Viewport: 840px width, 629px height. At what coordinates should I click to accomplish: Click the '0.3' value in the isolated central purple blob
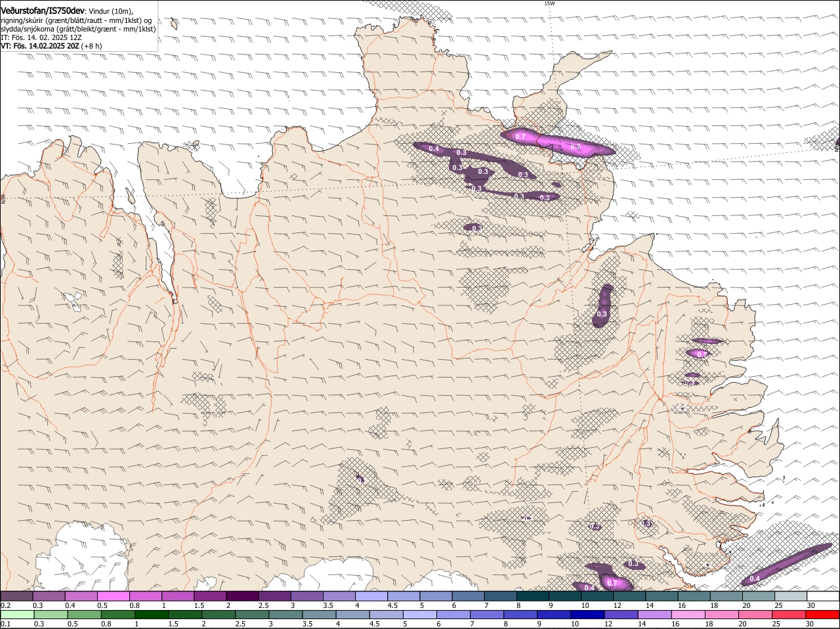point(477,228)
